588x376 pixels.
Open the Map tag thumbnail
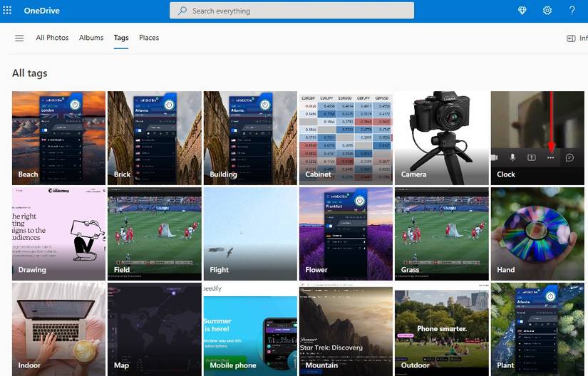click(x=155, y=329)
